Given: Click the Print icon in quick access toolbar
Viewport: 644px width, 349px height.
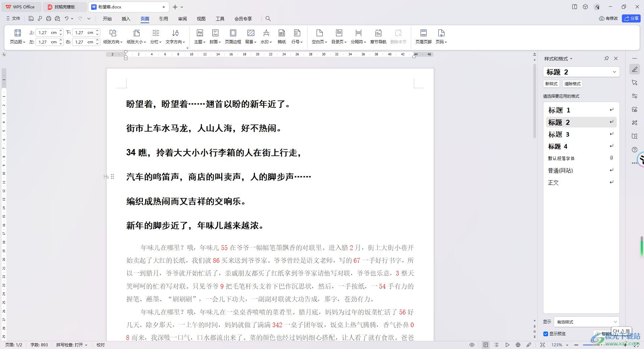Looking at the screenshot, I should pos(49,18).
